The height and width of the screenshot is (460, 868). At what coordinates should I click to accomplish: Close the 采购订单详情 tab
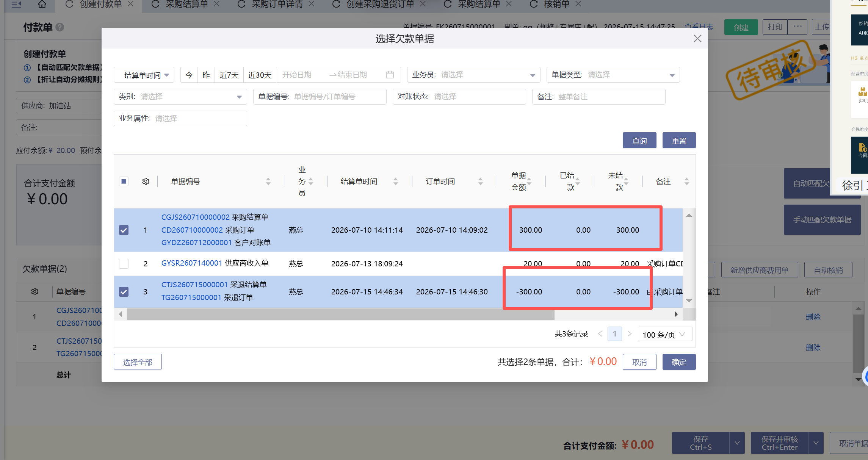(312, 4)
